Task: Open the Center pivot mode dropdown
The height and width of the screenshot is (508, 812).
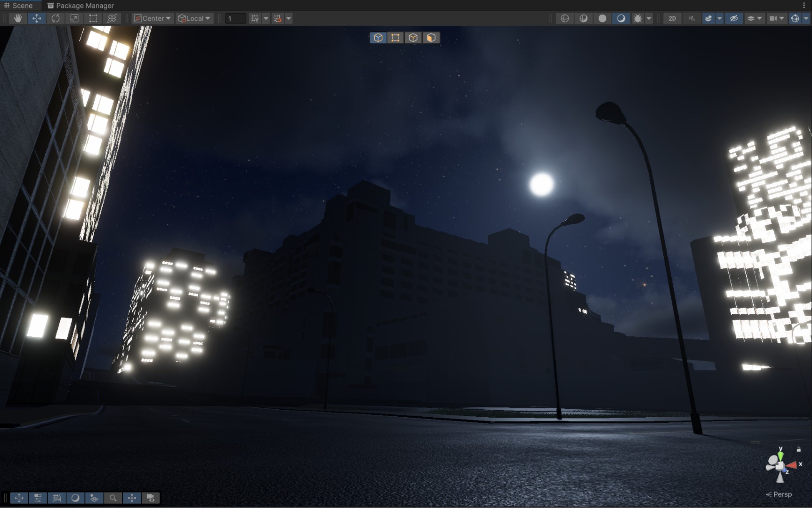Action: [x=153, y=18]
